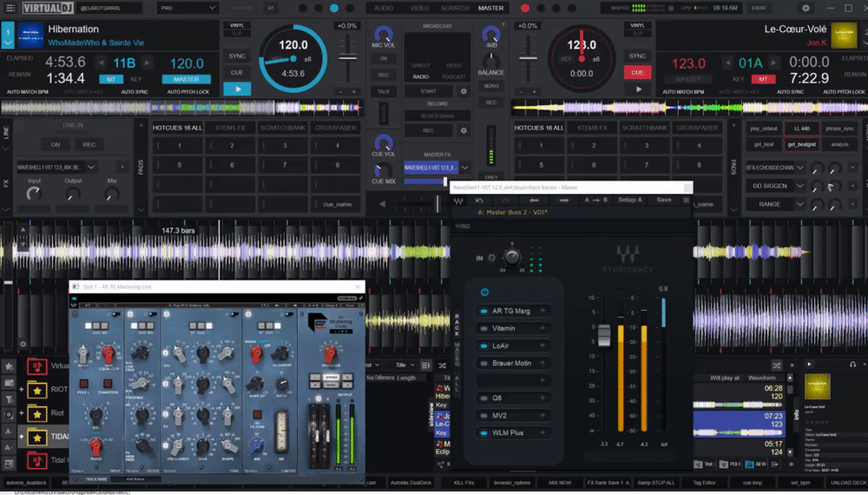Image resolution: width=868 pixels, height=495 pixels.
Task: Toggle MT master tempo on left deck
Action: pos(111,79)
